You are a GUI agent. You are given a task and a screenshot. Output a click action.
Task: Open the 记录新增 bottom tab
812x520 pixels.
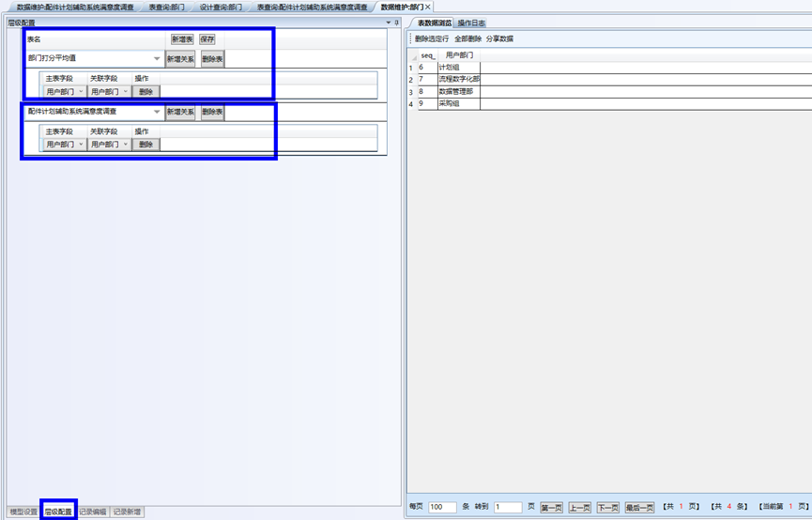tap(127, 512)
